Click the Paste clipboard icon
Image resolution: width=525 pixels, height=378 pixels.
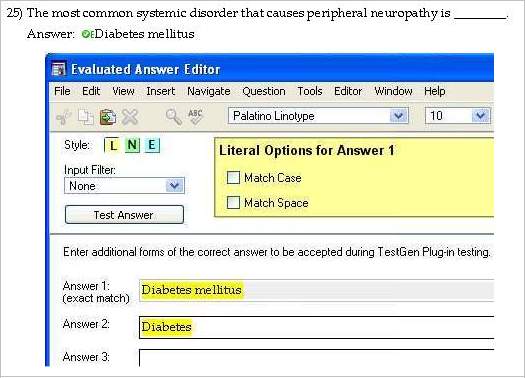click(108, 117)
